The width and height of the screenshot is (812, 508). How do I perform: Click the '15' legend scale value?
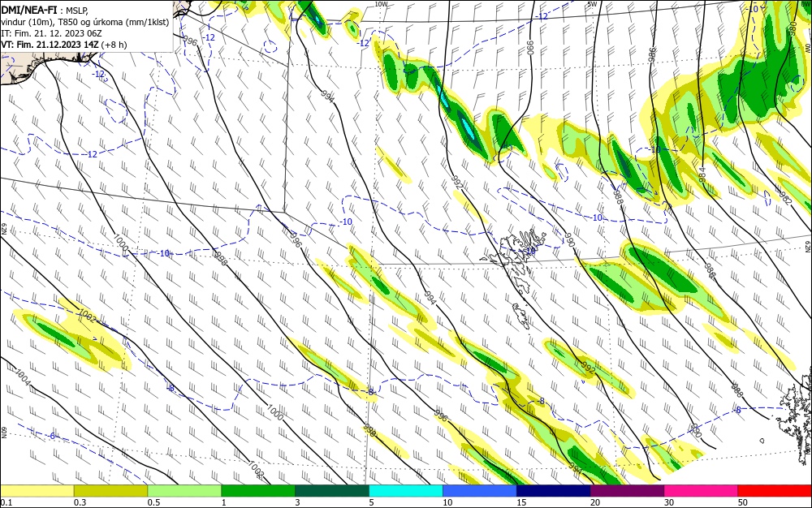[521, 502]
